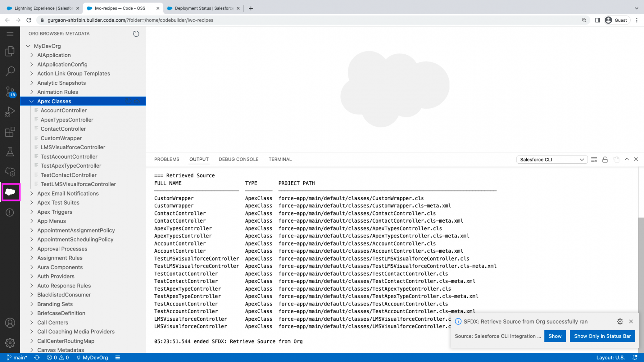Screen dimensions: 644x362
Task: Open the Problems warning circle view icon
Action: tap(10, 212)
